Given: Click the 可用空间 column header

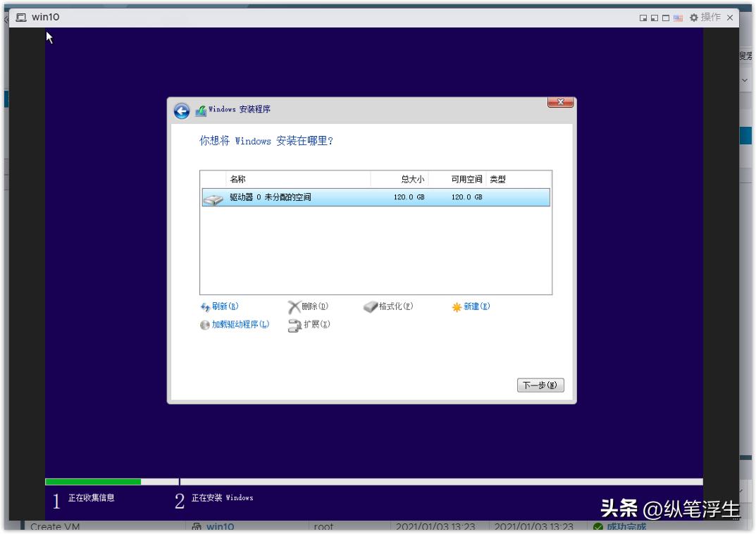Looking at the screenshot, I should (x=465, y=179).
